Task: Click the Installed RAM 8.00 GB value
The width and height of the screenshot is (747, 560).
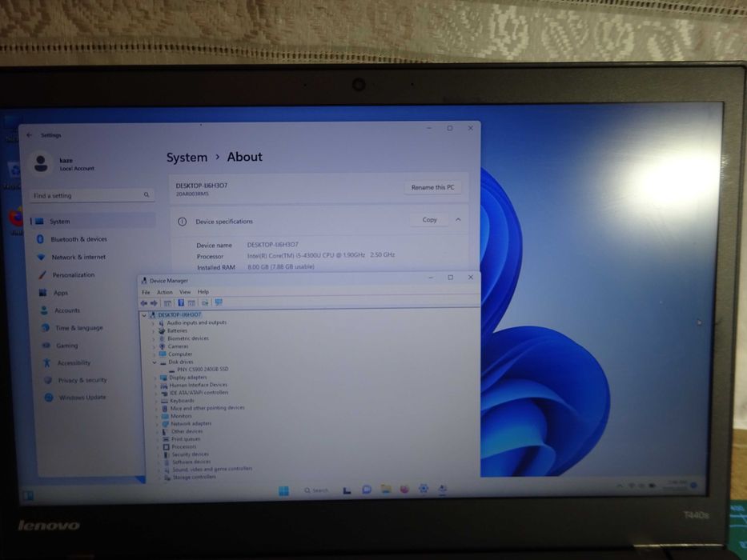Action: 280,266
